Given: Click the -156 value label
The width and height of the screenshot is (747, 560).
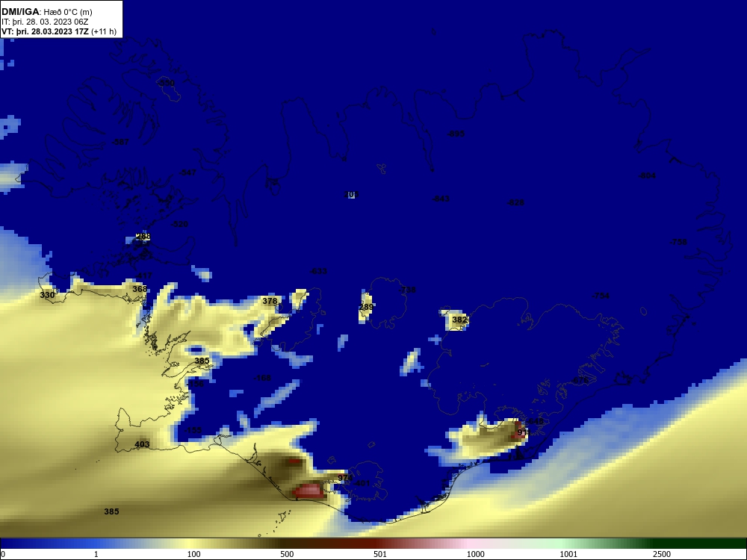Looking at the screenshot, I should click(195, 383).
